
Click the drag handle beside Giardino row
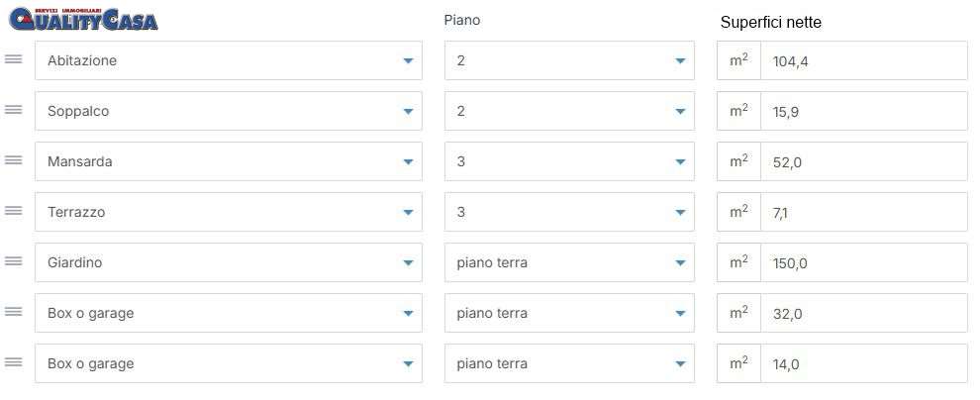pos(13,261)
